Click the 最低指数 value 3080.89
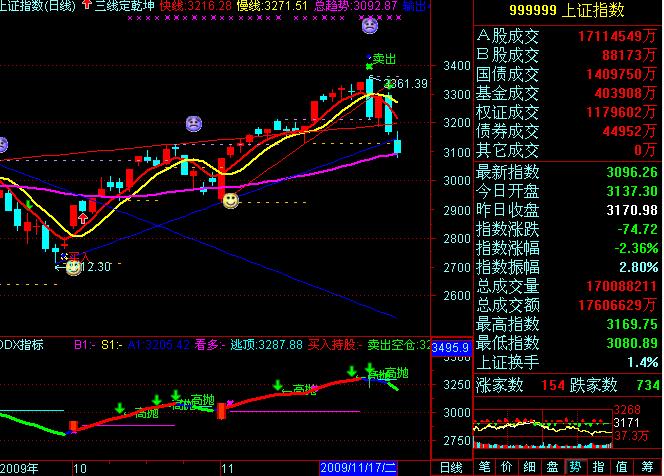Screen dimensions: 664x476 pos(632,343)
